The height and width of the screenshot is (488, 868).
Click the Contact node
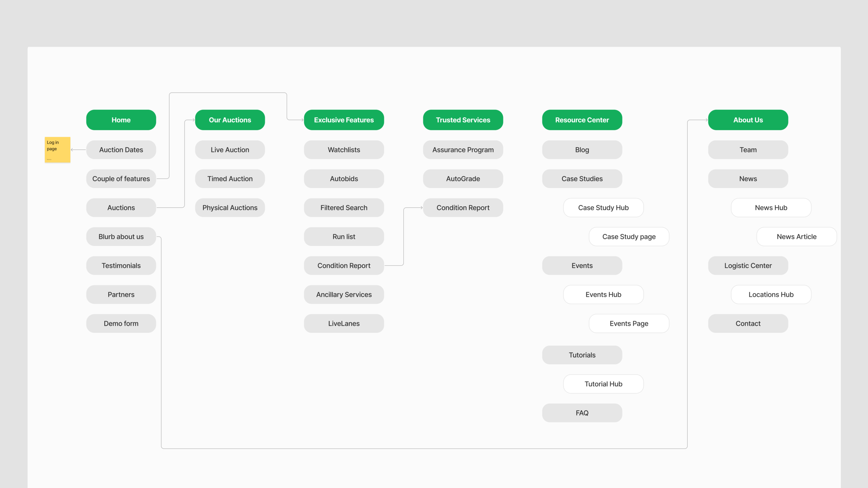coord(748,324)
